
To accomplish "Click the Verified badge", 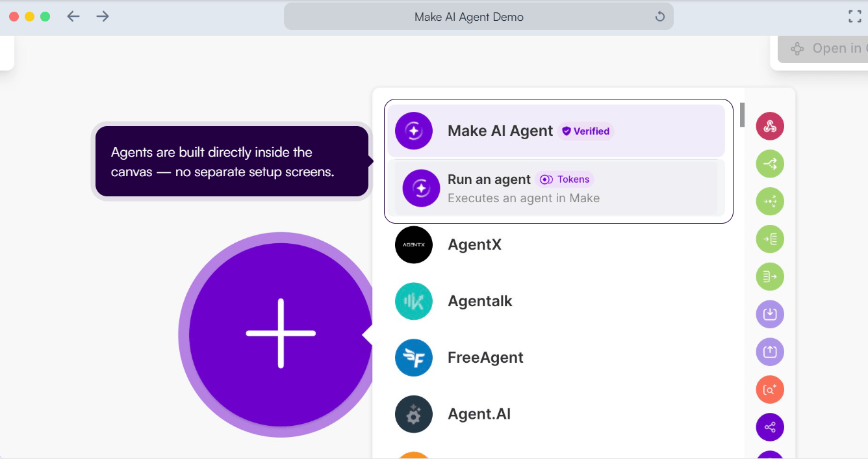I will pos(586,131).
